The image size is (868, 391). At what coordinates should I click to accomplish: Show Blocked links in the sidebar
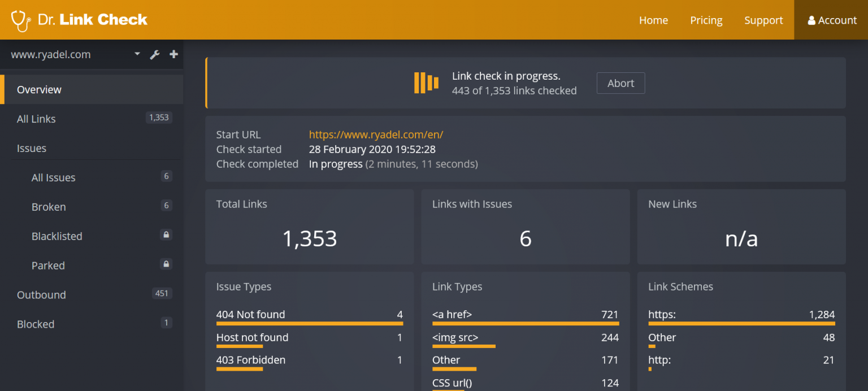(x=36, y=324)
